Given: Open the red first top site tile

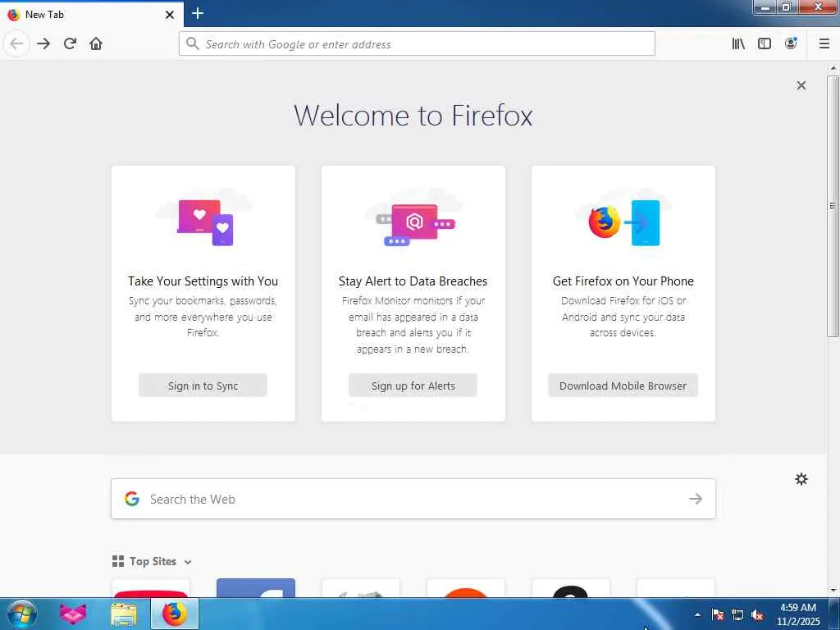Looking at the screenshot, I should pos(151,587).
